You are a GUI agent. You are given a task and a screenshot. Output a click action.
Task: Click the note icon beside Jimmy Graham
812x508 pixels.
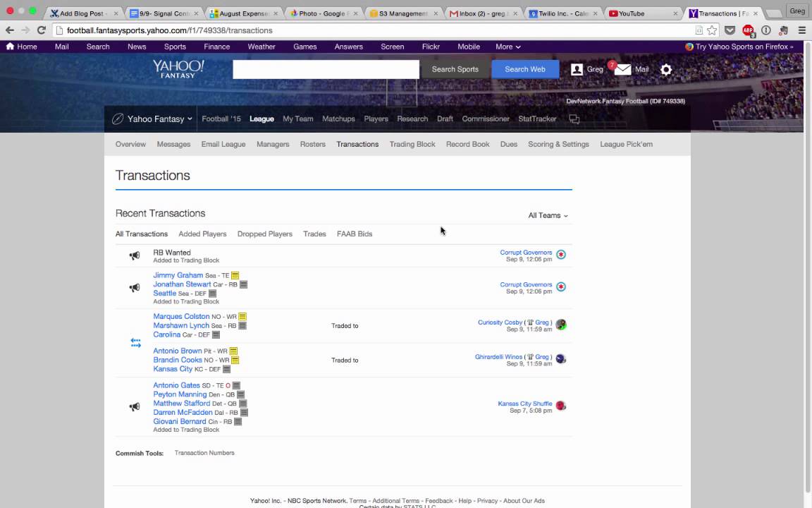coord(235,275)
